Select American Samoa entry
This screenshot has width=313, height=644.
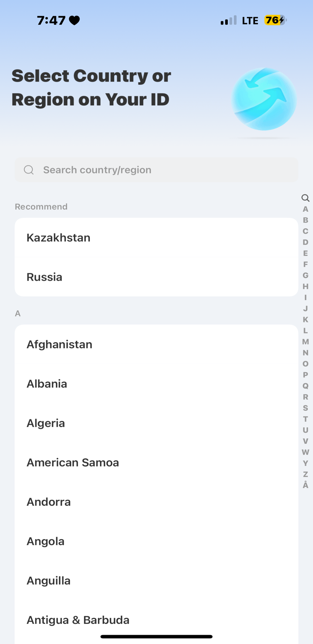click(156, 463)
